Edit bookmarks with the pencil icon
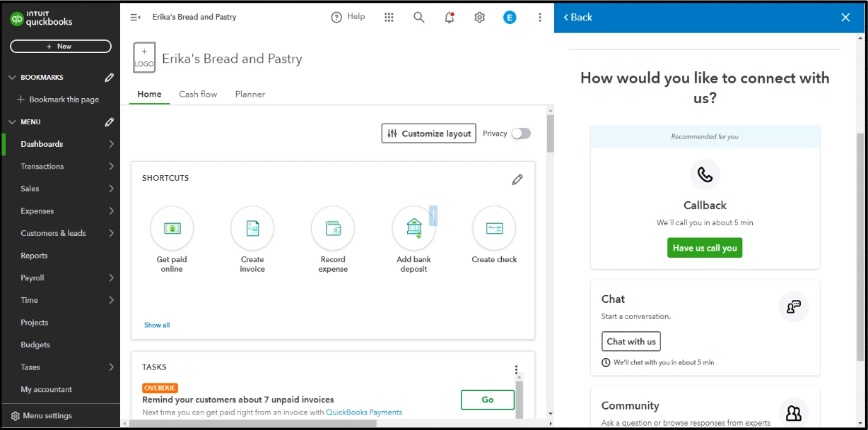Screen dimensions: 868x430 (110, 78)
